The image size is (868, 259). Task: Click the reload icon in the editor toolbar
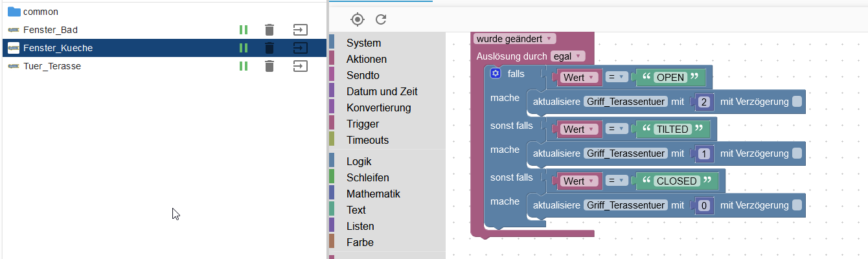click(381, 19)
